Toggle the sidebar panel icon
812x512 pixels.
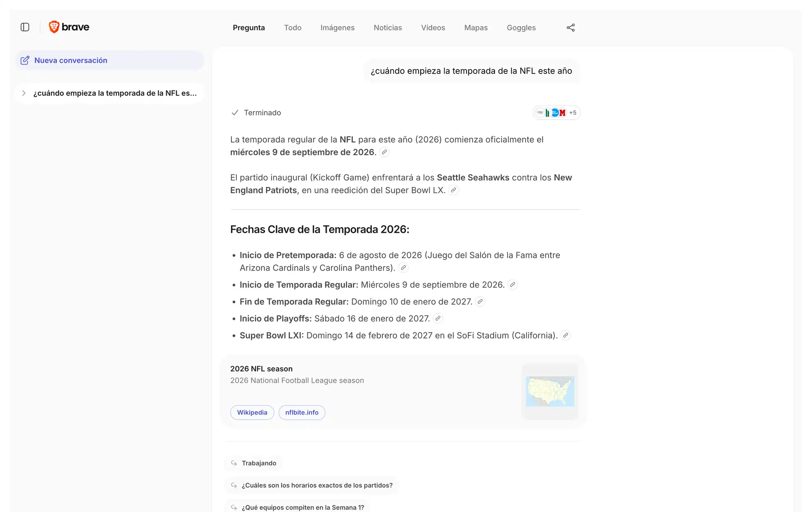pyautogui.click(x=25, y=27)
